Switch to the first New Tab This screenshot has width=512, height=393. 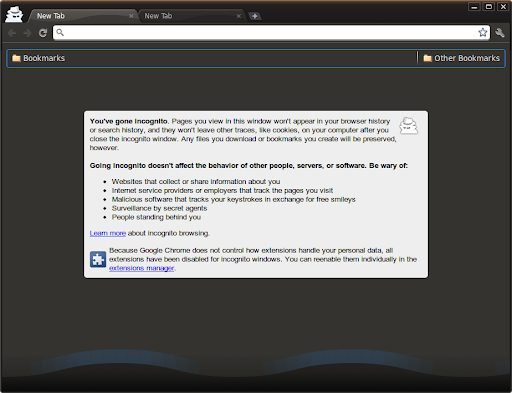(x=82, y=16)
